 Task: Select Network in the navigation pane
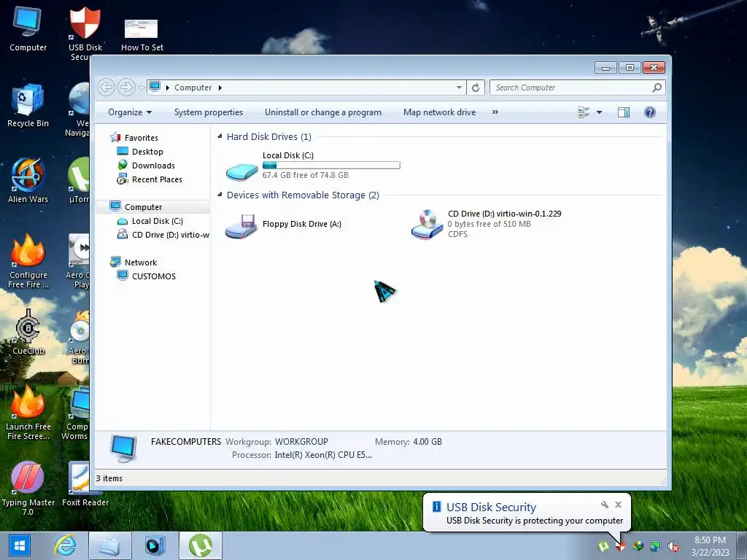pyautogui.click(x=141, y=262)
